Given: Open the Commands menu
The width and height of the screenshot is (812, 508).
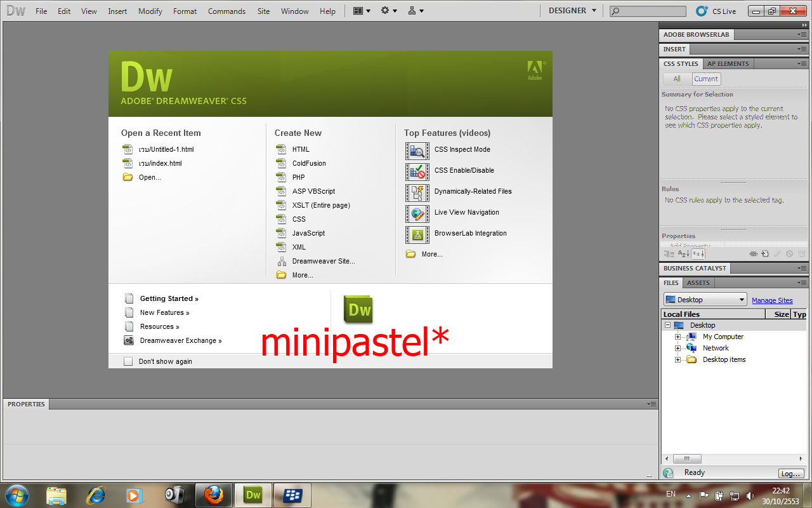Looking at the screenshot, I should (x=226, y=11).
